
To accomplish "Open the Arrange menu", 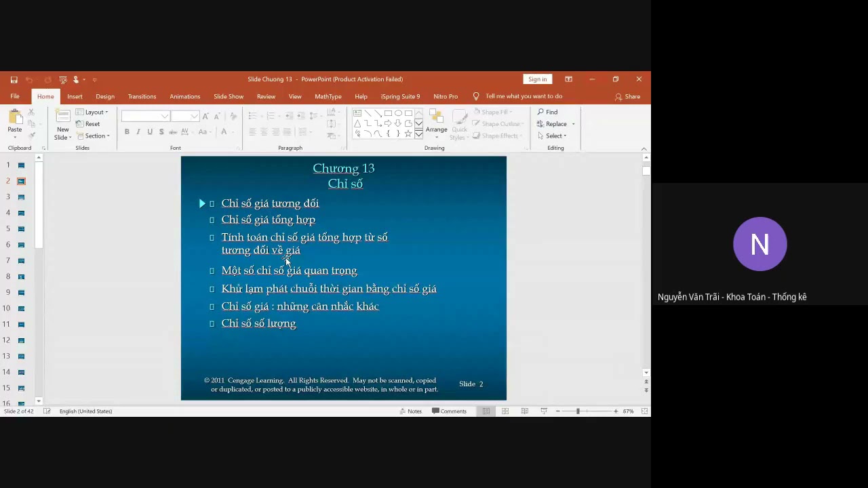I will (436, 123).
